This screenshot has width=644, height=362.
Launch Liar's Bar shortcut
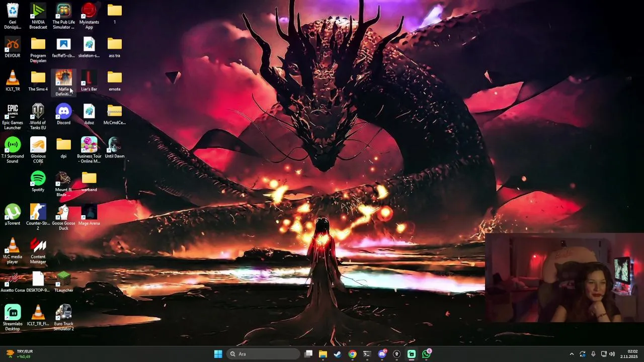coord(89,80)
